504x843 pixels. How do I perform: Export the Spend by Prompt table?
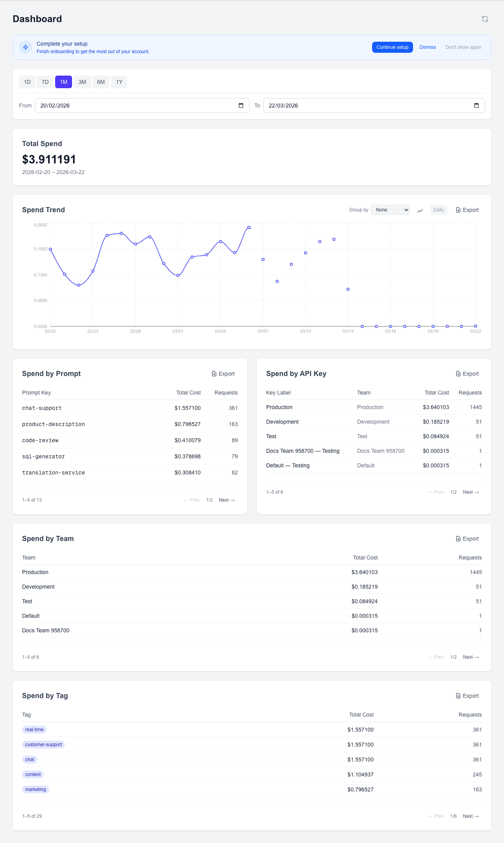tap(223, 374)
